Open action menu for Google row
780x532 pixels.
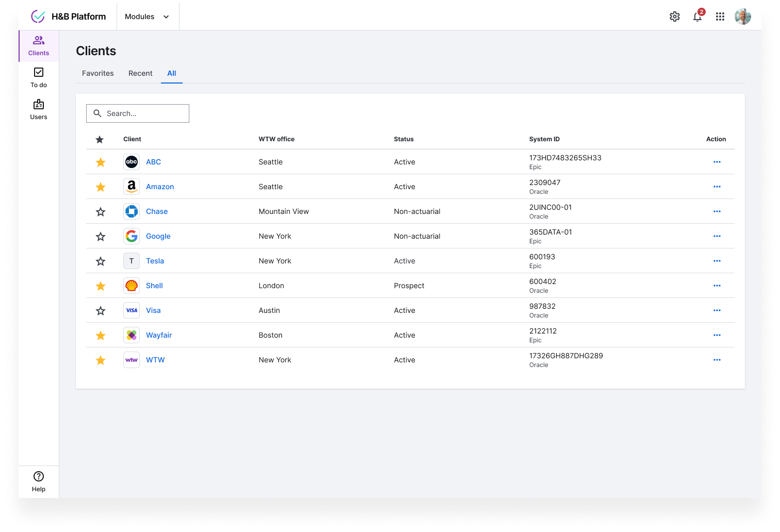tap(717, 236)
